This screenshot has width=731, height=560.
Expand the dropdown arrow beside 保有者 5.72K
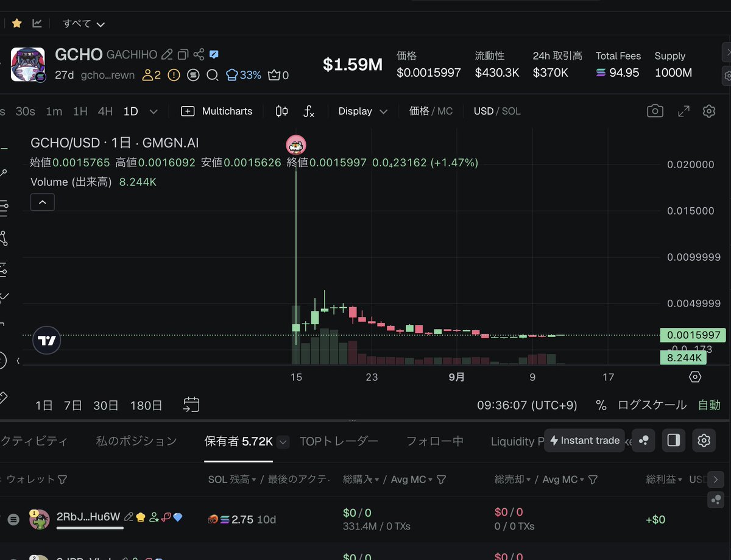[x=283, y=442]
